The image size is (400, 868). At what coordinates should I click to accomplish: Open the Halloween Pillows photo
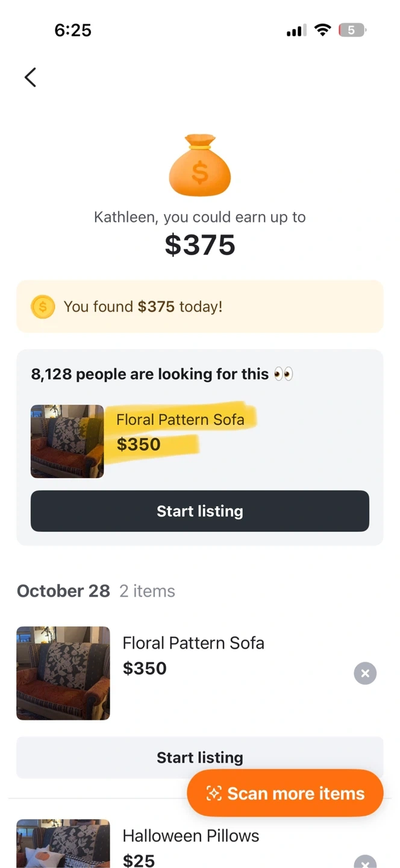(x=63, y=844)
